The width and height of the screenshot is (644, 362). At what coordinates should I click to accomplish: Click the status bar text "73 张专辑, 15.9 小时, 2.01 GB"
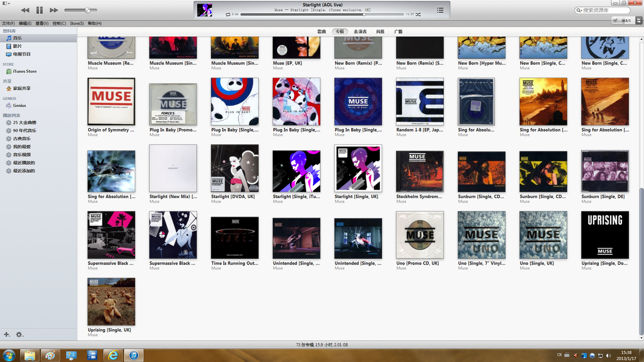pos(322,345)
